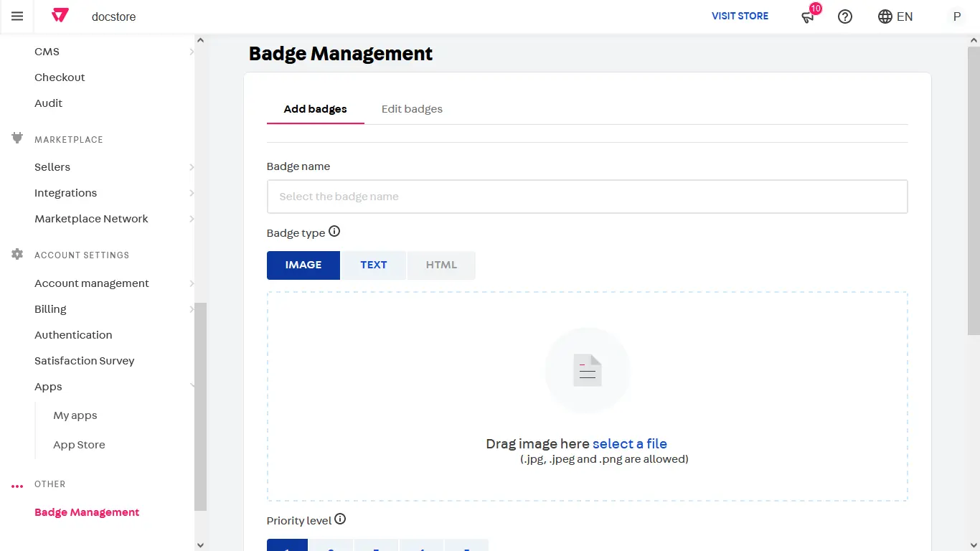980x551 pixels.
Task: Click the VISIT STORE link
Action: pyautogui.click(x=740, y=16)
